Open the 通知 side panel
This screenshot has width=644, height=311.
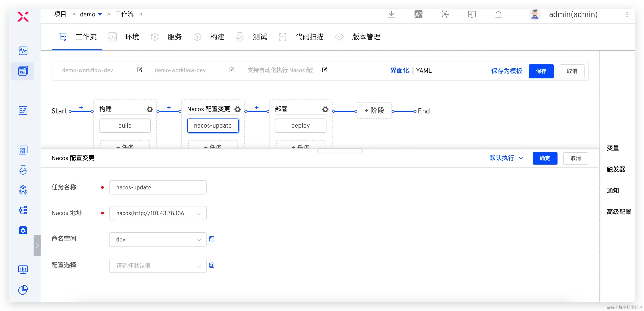(613, 190)
